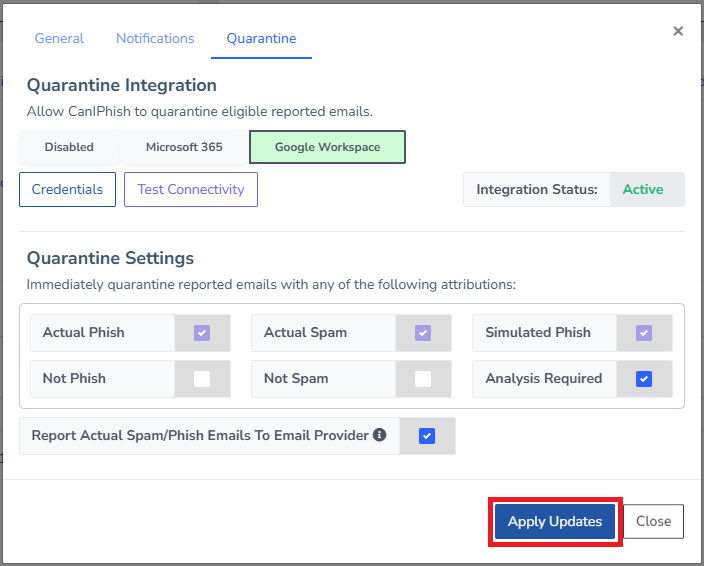The width and height of the screenshot is (704, 566).
Task: Select the Disabled integration option
Action: click(x=69, y=147)
